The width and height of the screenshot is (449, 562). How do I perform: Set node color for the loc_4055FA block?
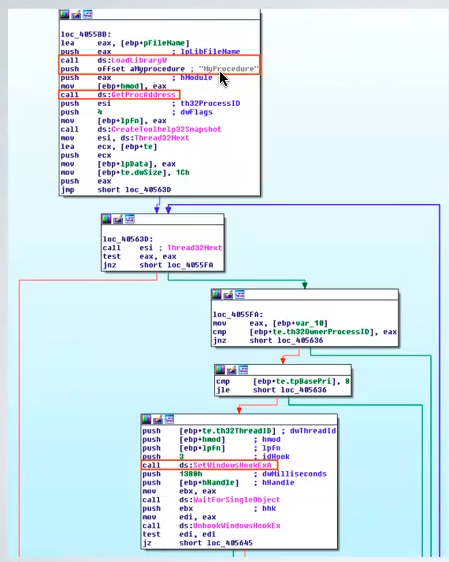tap(217, 294)
